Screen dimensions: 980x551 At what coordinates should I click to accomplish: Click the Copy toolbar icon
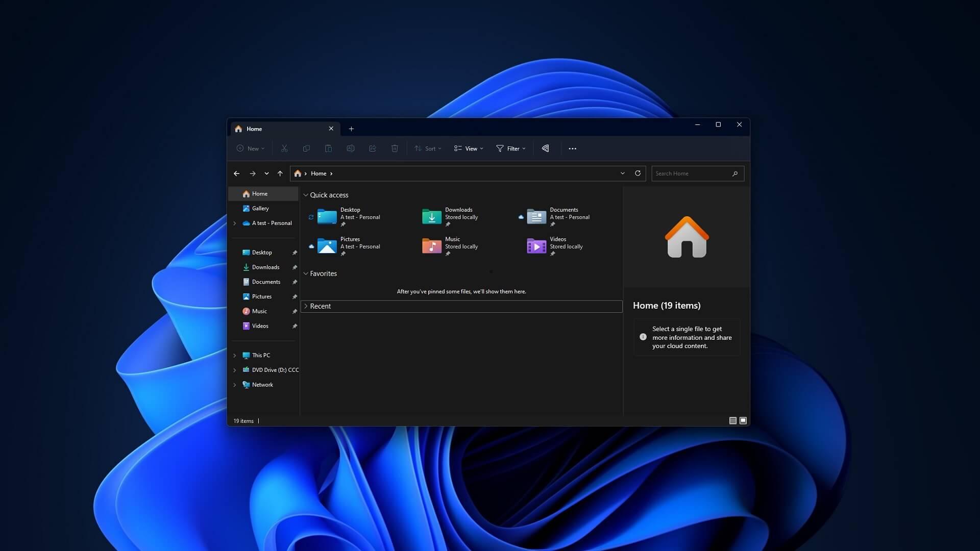pos(306,148)
